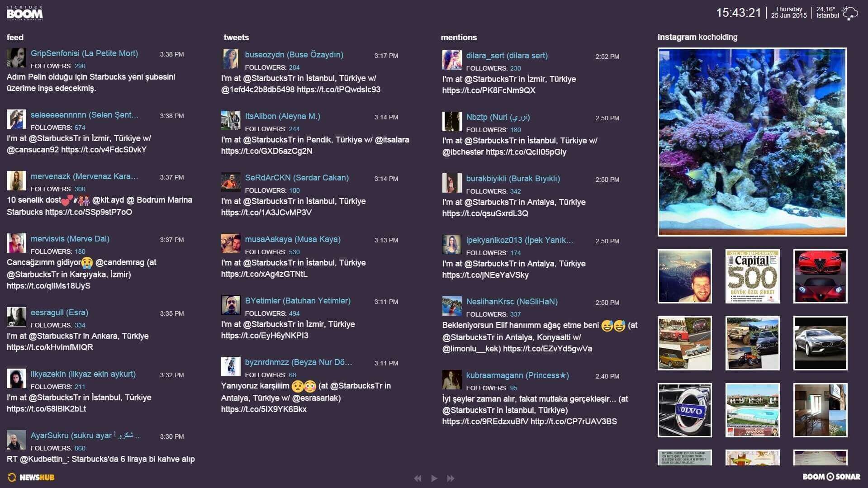Select the tweets column heading
Screen dimensions: 868x488
(x=236, y=38)
